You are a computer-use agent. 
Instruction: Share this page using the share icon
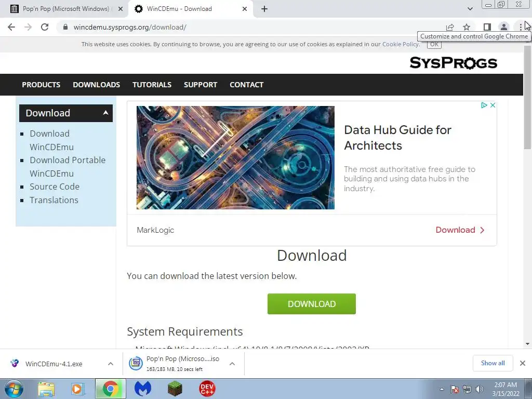click(450, 27)
